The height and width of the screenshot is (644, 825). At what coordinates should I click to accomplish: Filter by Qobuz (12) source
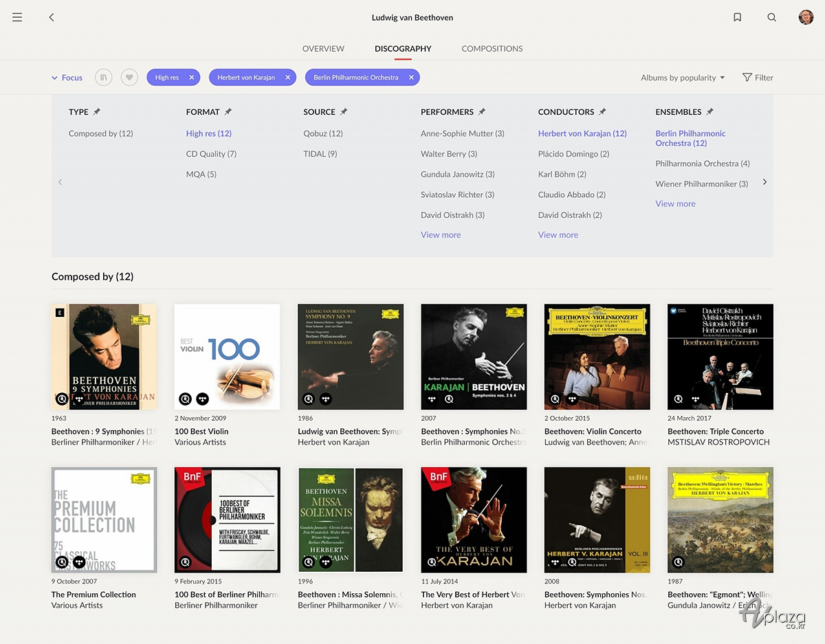point(323,133)
